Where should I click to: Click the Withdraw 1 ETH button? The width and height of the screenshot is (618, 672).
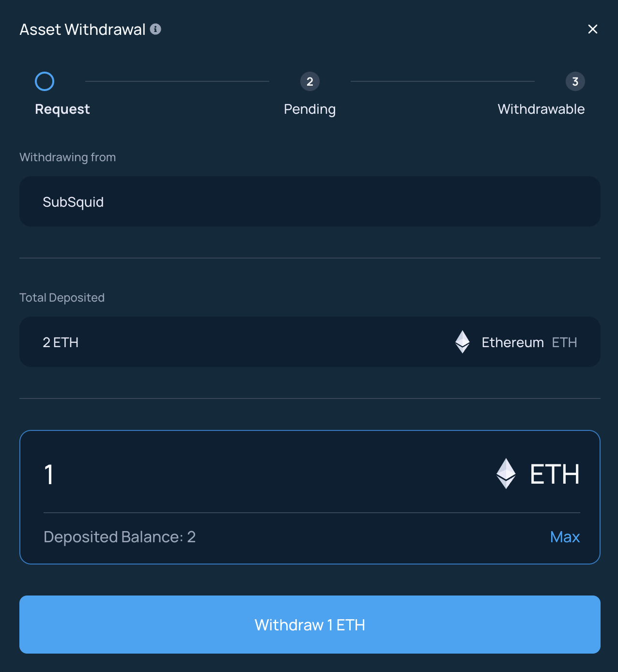[x=310, y=625]
